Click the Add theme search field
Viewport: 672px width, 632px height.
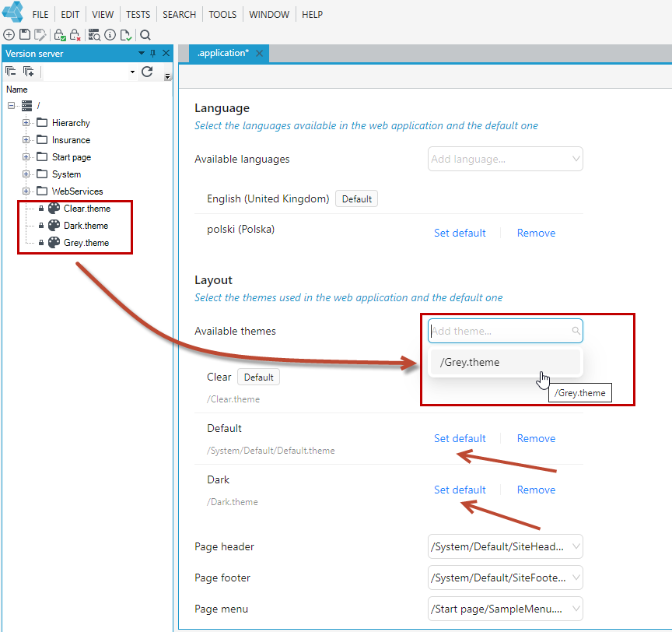506,331
